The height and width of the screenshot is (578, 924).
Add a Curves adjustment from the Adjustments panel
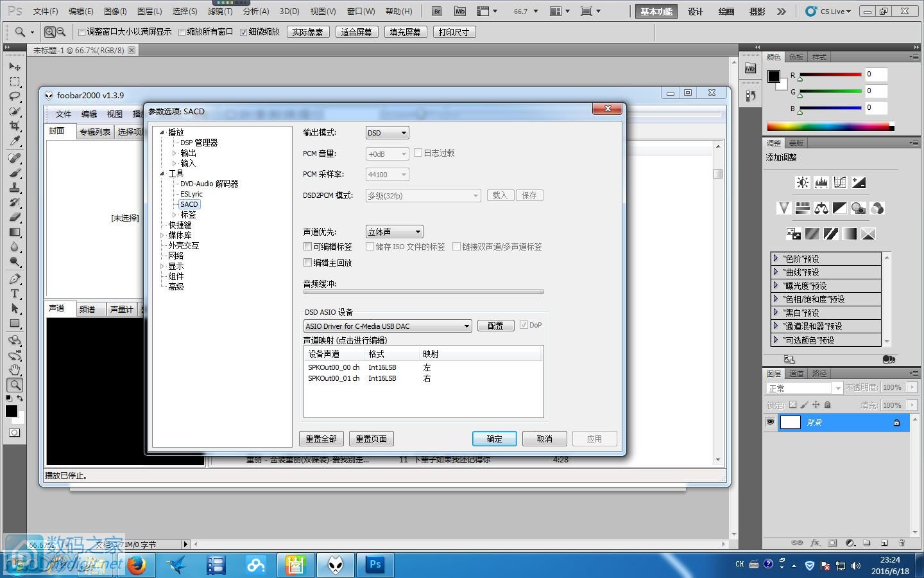[x=840, y=182]
